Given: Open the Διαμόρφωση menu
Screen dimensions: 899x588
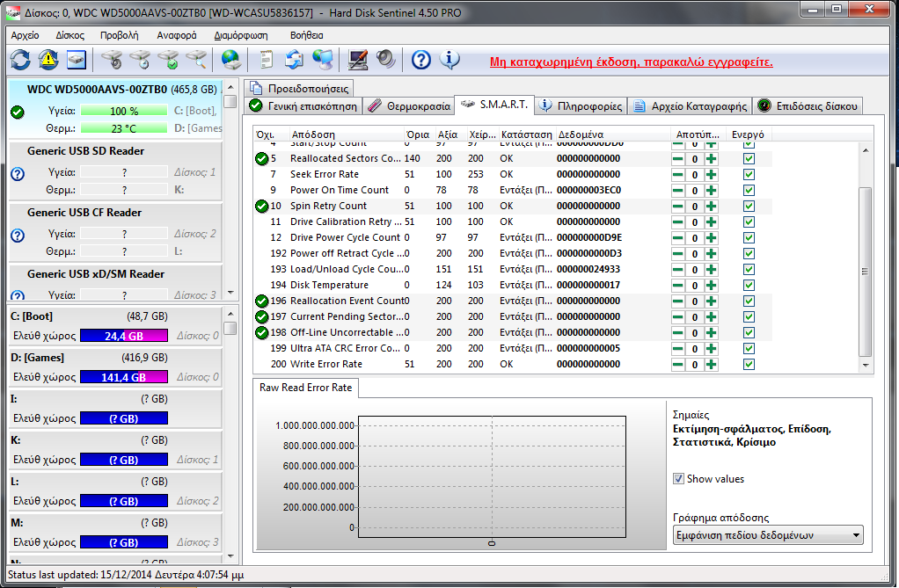Looking at the screenshot, I should coord(241,35).
